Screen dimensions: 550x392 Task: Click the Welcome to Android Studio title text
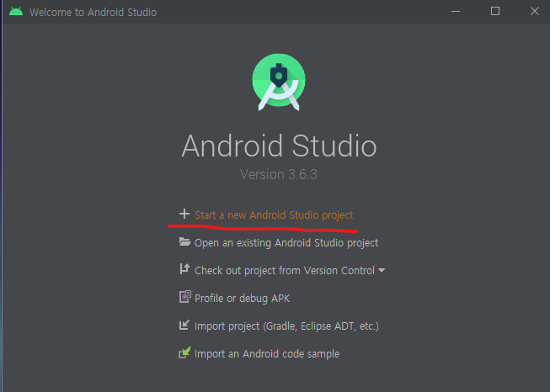(x=93, y=13)
